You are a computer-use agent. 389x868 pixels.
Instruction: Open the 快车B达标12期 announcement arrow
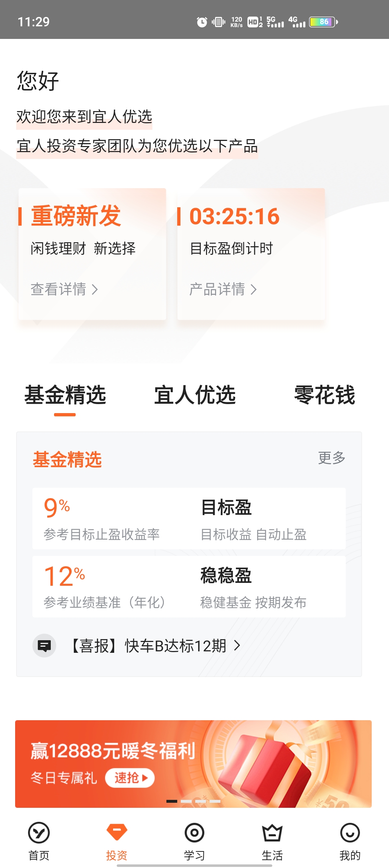coord(237,645)
